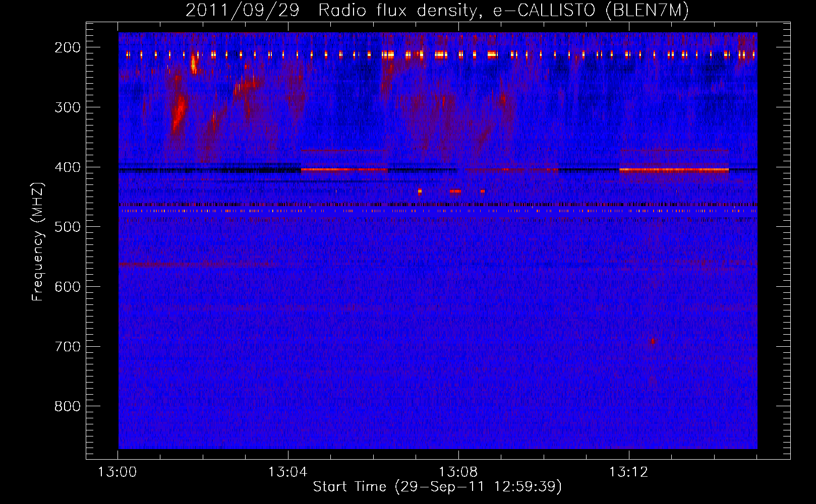Click the 'Frequency (MHZ)' y-axis label
Image resolution: width=816 pixels, height=504 pixels.
tap(38, 242)
